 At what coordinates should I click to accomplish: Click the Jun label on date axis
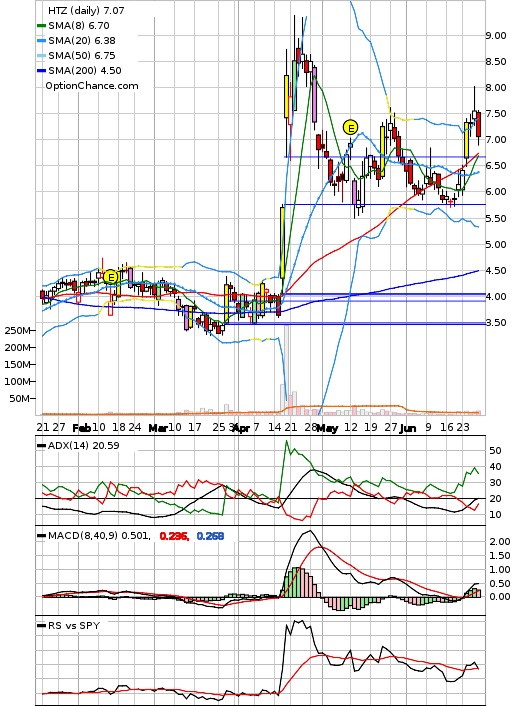408,428
